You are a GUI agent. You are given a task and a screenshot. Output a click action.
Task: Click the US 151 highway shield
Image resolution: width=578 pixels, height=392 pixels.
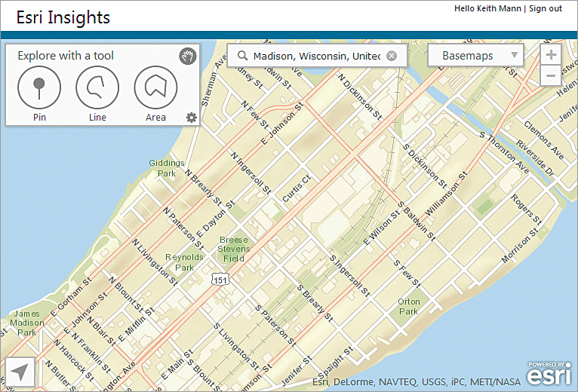[220, 280]
